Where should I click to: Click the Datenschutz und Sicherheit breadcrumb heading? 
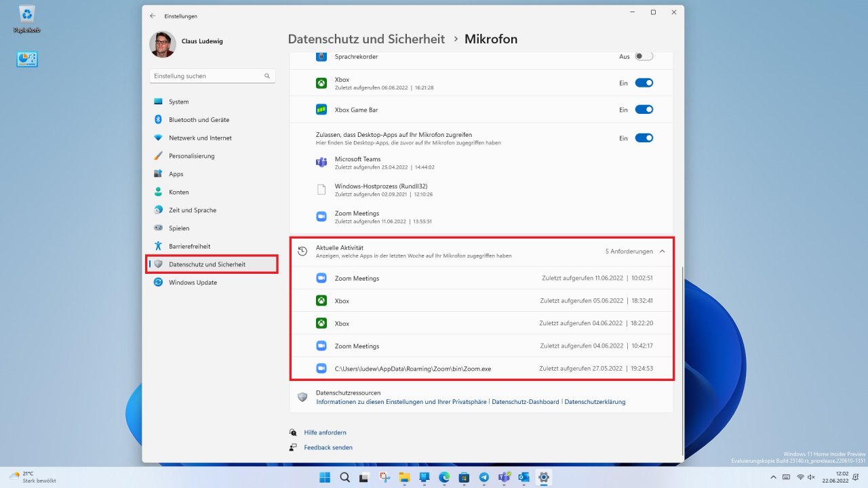pos(366,39)
